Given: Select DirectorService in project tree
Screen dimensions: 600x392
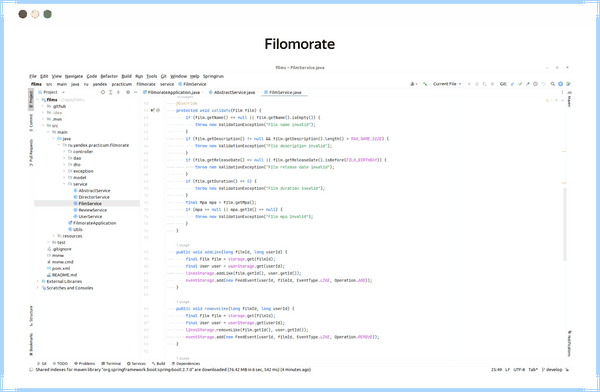Looking at the screenshot, I should tap(91, 197).
